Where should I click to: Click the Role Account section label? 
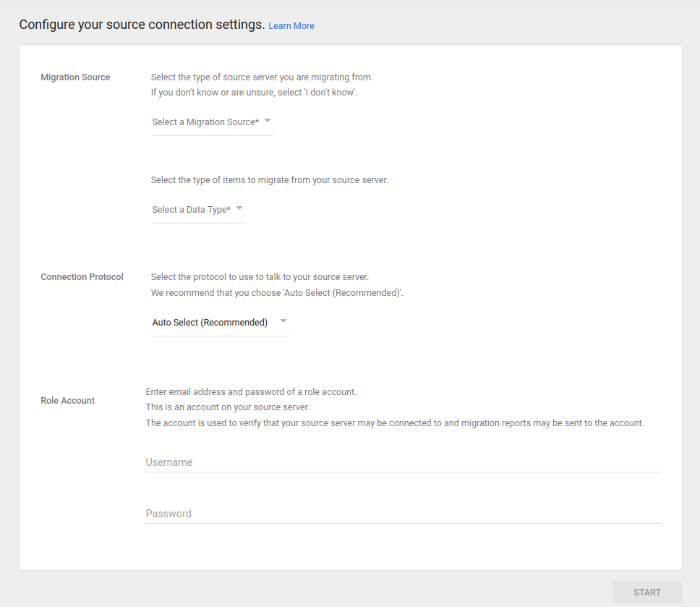coord(67,401)
